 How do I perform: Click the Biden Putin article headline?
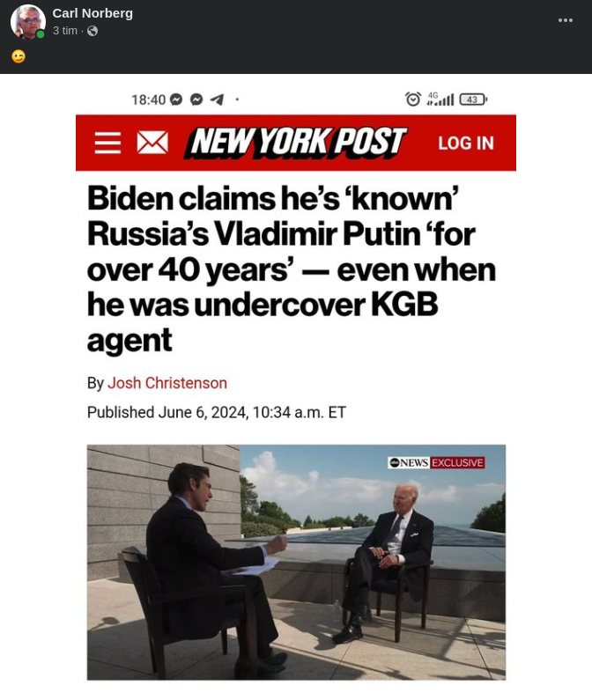pyautogui.click(x=292, y=269)
